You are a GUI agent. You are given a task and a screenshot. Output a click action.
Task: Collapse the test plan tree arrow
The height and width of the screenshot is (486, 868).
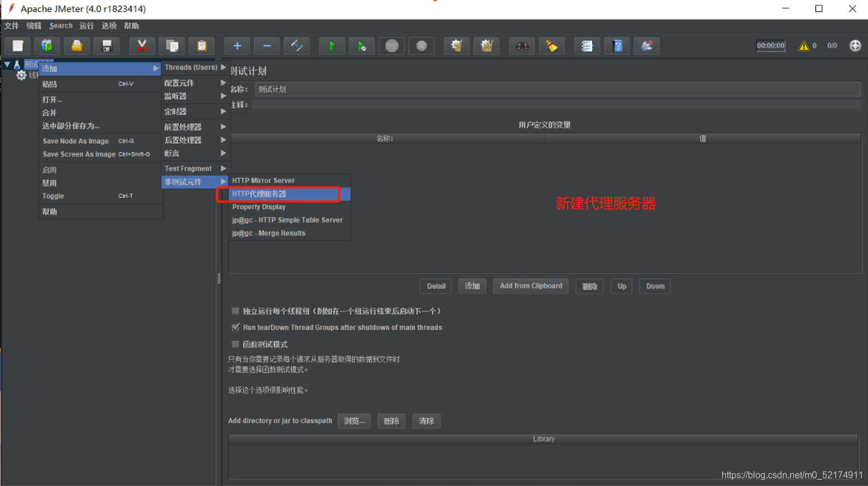pyautogui.click(x=7, y=65)
